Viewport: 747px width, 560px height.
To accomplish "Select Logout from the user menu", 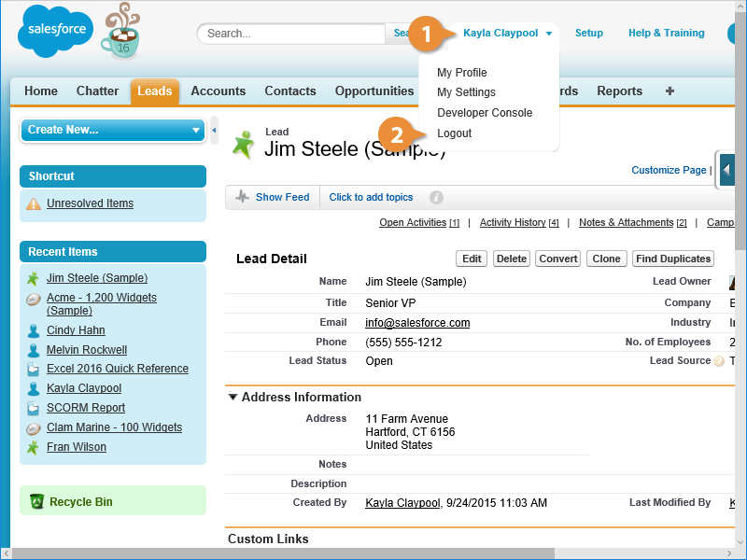I will pyautogui.click(x=455, y=133).
